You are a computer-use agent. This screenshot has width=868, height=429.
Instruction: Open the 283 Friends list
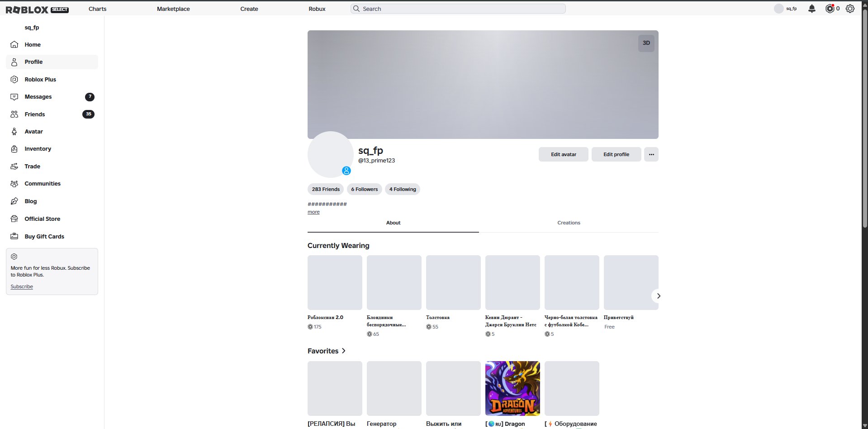(326, 189)
